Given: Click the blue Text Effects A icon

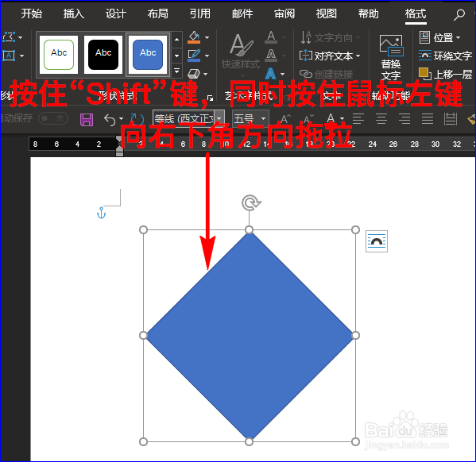Looking at the screenshot, I should coord(271,74).
